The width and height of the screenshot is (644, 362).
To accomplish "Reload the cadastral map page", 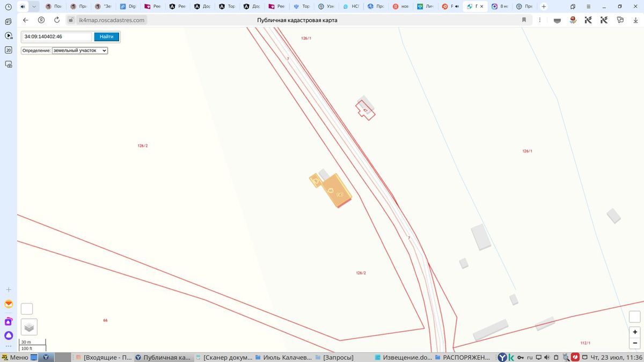I will pos(57,20).
